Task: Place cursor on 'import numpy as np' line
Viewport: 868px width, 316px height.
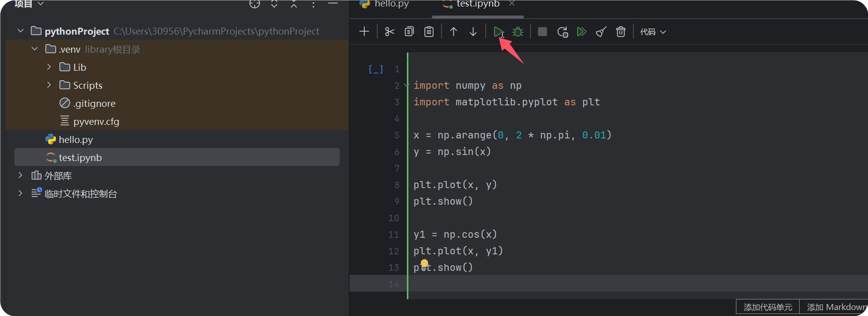Action: coord(467,86)
